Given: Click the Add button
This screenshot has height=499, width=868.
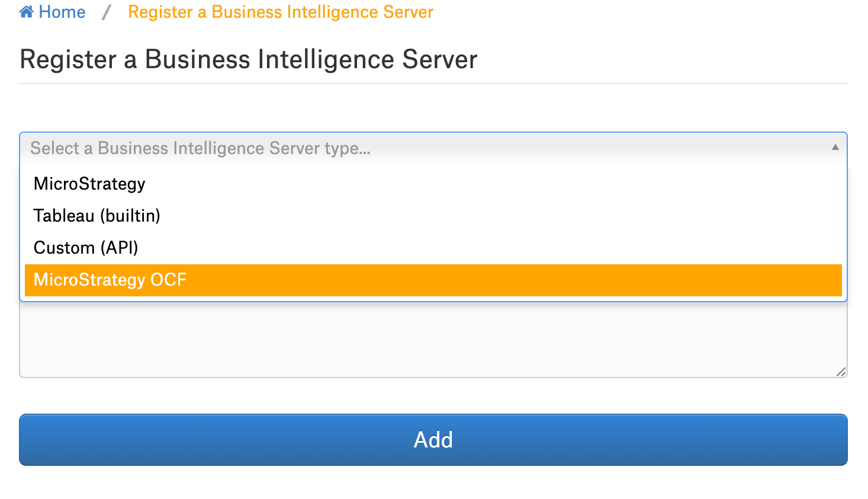Looking at the screenshot, I should coord(433,440).
